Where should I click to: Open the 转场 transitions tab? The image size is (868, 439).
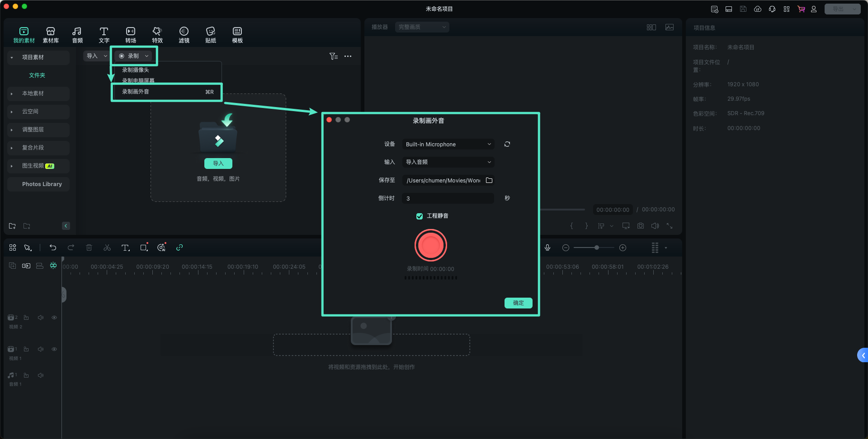click(131, 35)
